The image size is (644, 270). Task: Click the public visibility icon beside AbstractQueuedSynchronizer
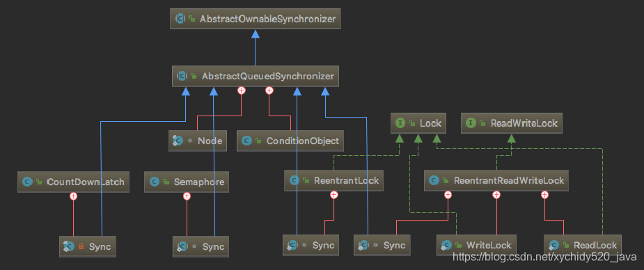click(x=194, y=76)
